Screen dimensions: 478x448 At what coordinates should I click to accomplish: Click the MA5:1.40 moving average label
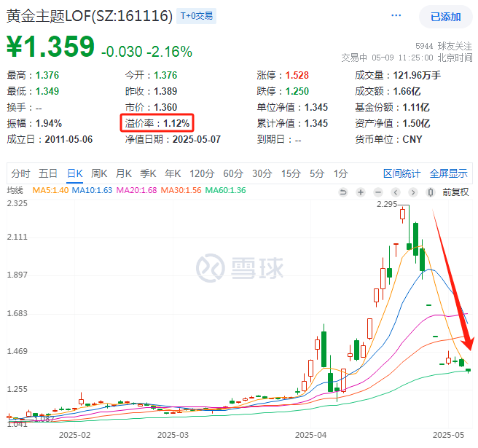click(x=50, y=190)
